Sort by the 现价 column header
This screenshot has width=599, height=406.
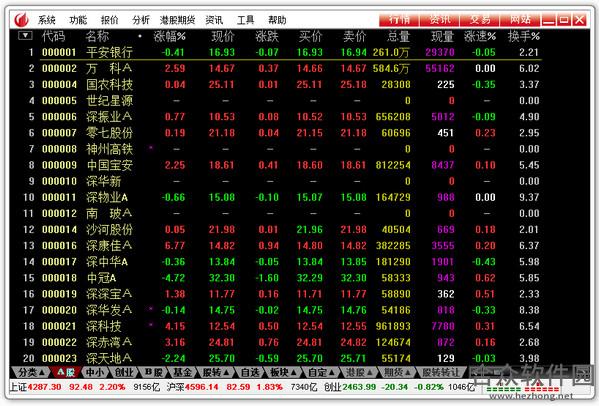tap(223, 36)
